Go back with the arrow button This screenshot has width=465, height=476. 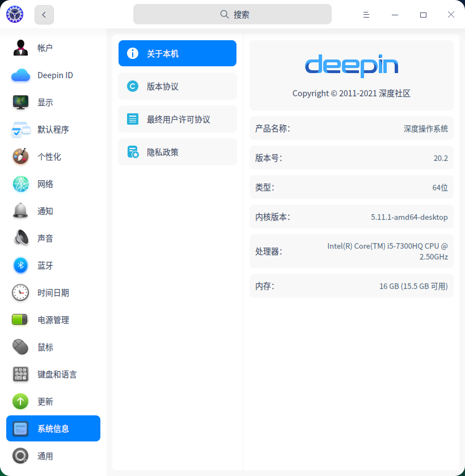coord(44,15)
